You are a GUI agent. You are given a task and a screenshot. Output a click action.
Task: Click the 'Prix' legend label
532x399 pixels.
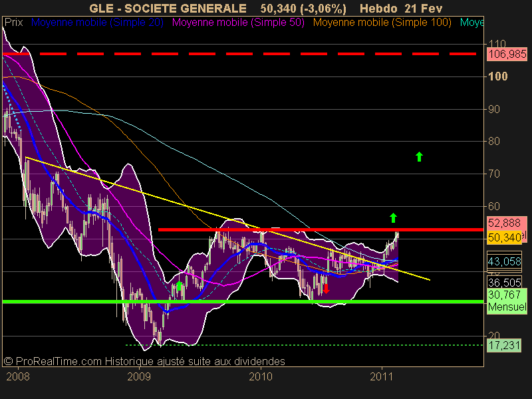(x=13, y=23)
